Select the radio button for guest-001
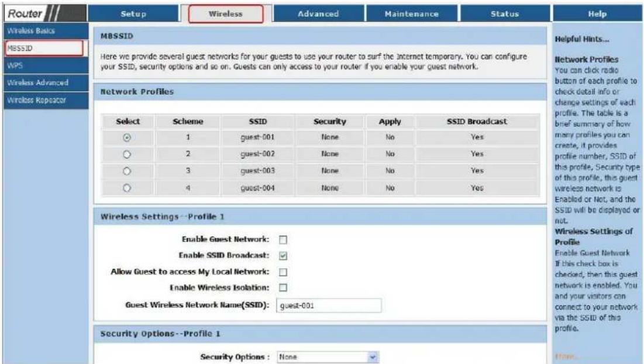 pos(127,137)
